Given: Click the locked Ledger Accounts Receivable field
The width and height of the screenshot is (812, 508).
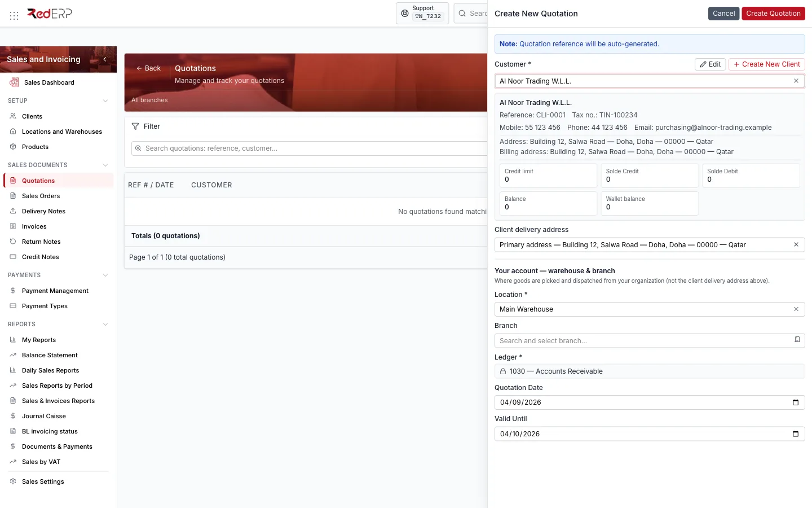Looking at the screenshot, I should (x=650, y=371).
